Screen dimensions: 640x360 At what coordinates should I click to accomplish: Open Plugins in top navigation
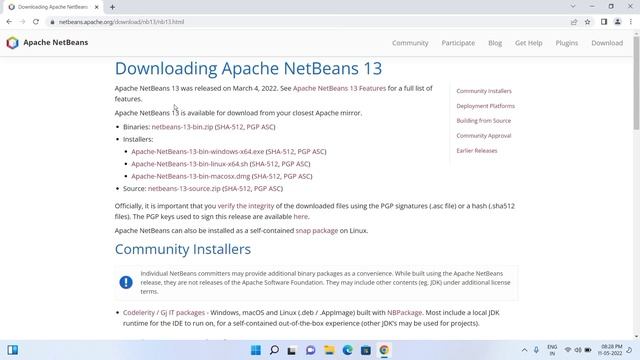567,43
